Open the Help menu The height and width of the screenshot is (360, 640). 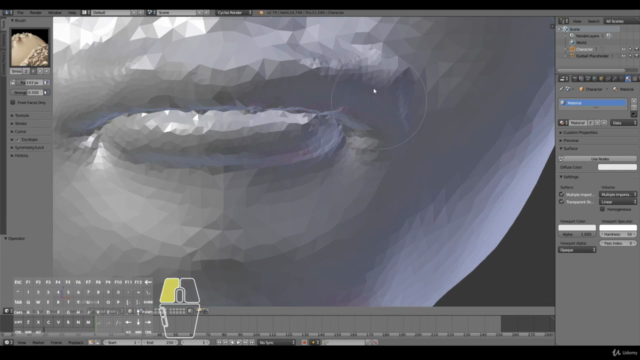[72, 13]
